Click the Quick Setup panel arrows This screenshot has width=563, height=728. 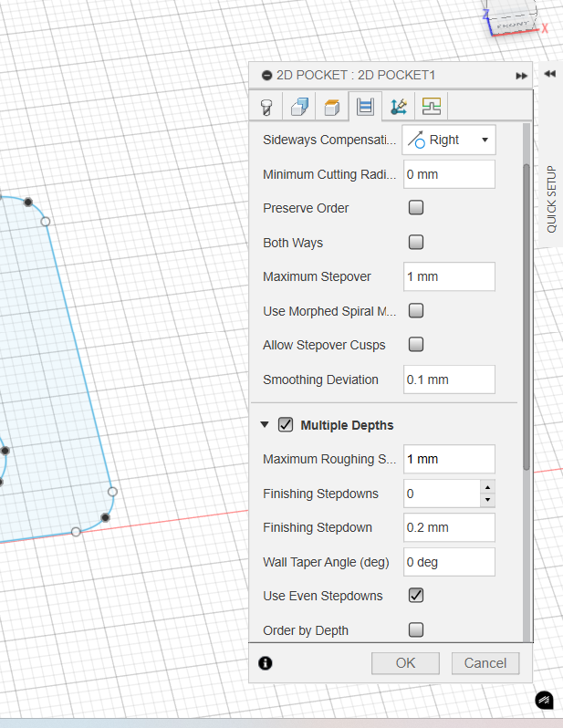point(550,74)
